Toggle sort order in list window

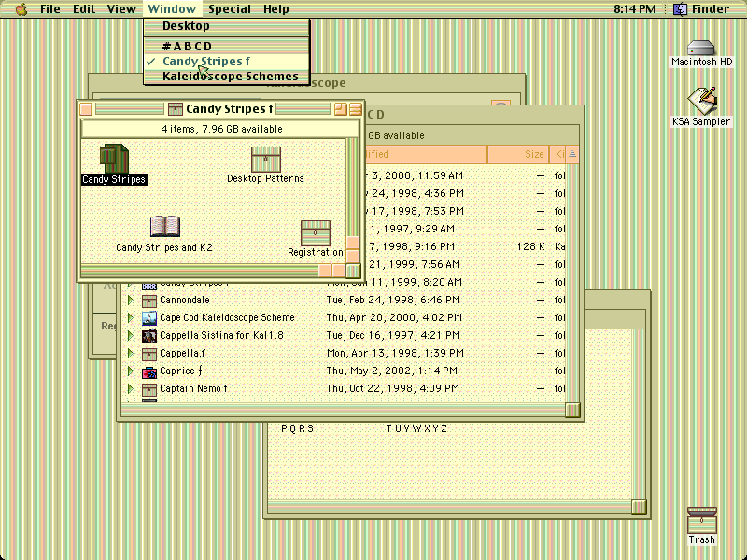pos(572,154)
